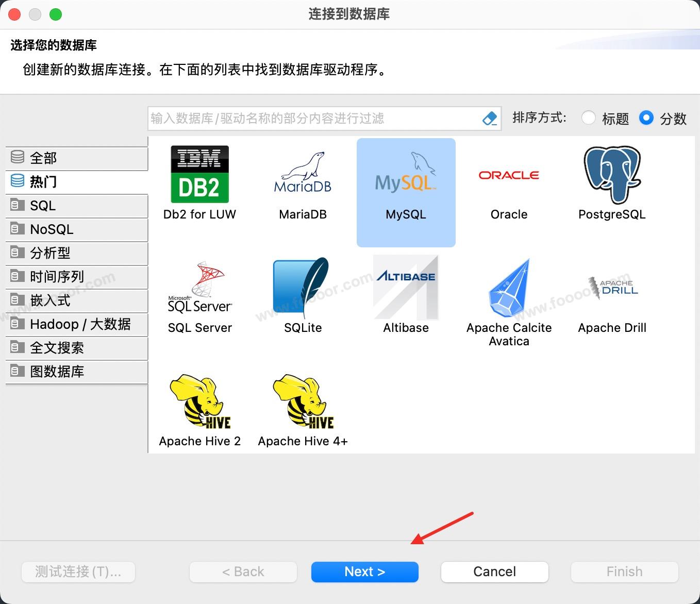Click the Next > button
This screenshot has height=604, width=700.
[x=364, y=572]
